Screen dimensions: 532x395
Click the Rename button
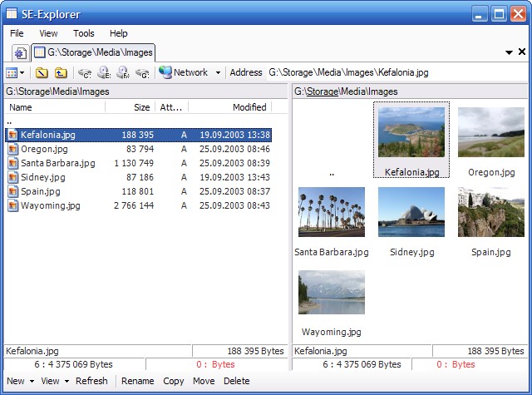[138, 381]
